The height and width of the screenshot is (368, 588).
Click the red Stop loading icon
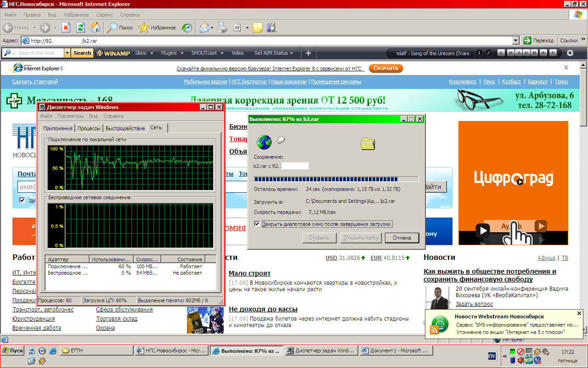click(x=66, y=28)
